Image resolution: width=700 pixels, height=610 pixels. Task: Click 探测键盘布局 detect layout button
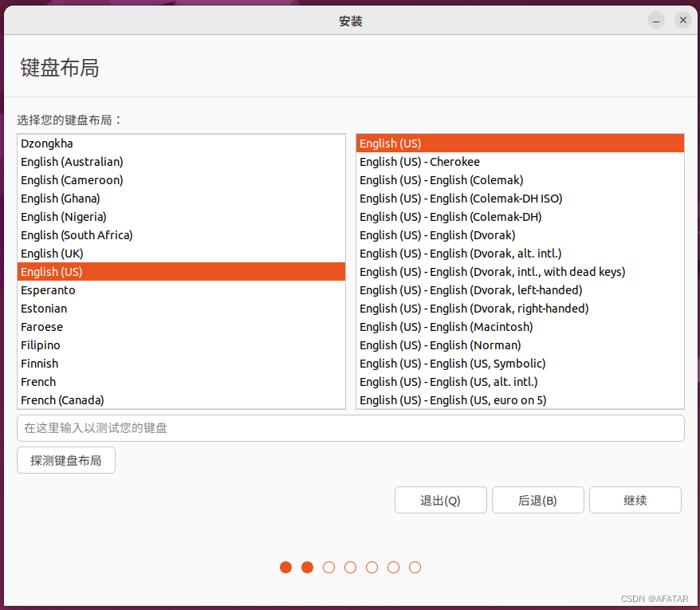coord(66,460)
